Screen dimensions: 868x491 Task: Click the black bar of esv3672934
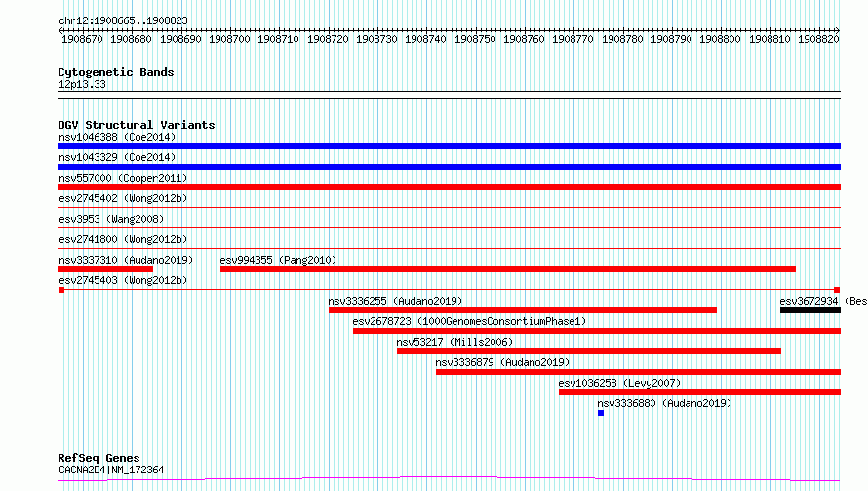pos(810,310)
